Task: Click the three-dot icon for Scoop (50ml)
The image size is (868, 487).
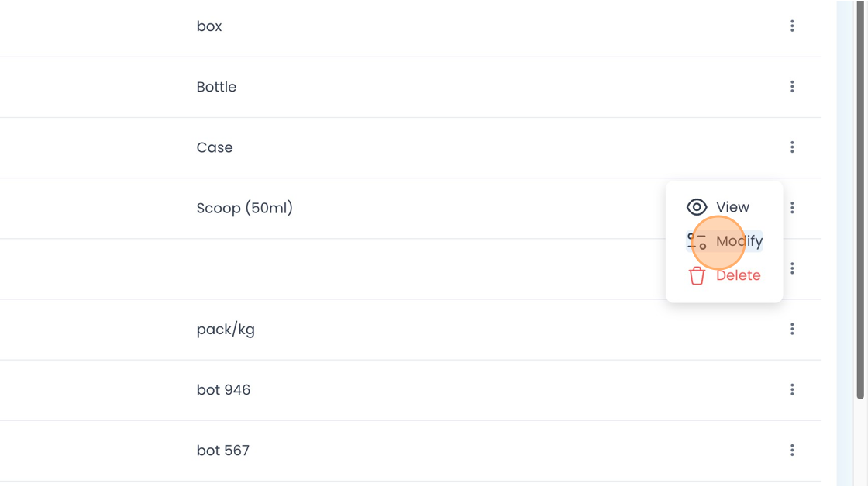Action: click(792, 208)
